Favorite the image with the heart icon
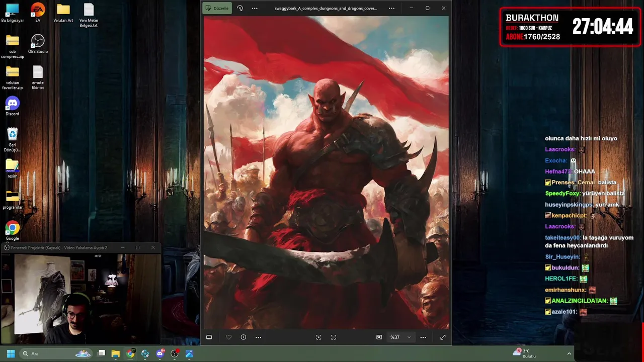Screen dimensions: 644x362 point(229,337)
